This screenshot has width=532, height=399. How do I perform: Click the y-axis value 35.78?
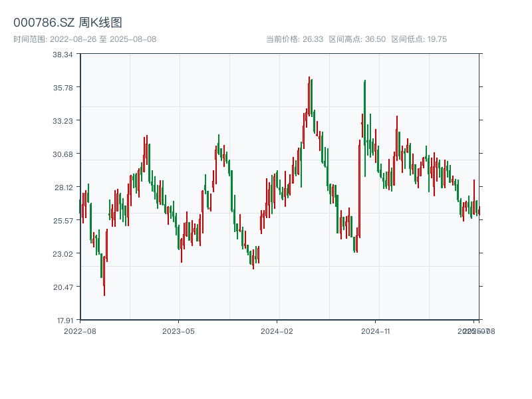pos(63,88)
